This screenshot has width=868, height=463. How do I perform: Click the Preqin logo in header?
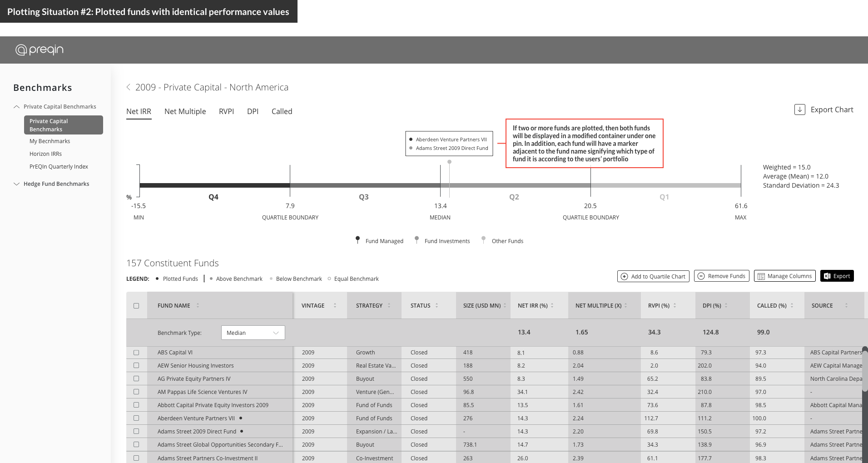pyautogui.click(x=40, y=50)
